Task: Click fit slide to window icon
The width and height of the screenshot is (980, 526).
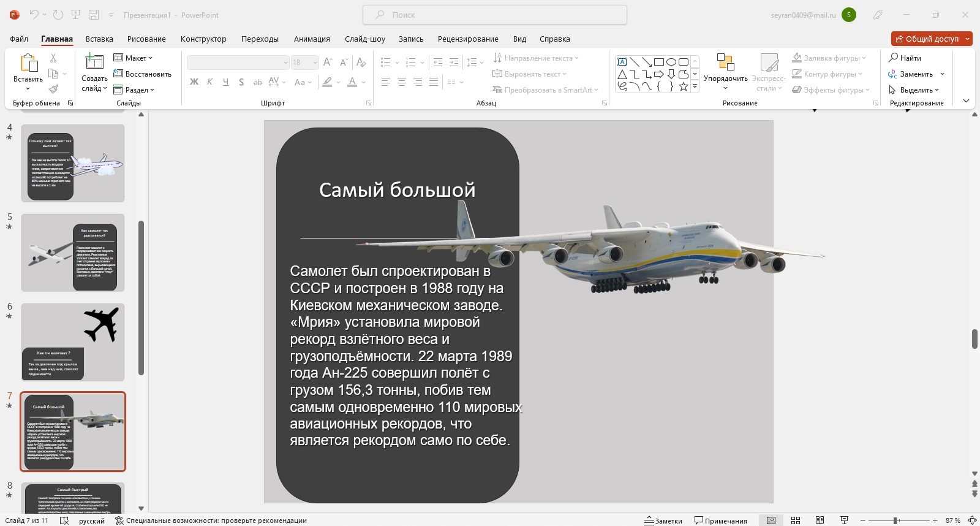Action: point(972,520)
